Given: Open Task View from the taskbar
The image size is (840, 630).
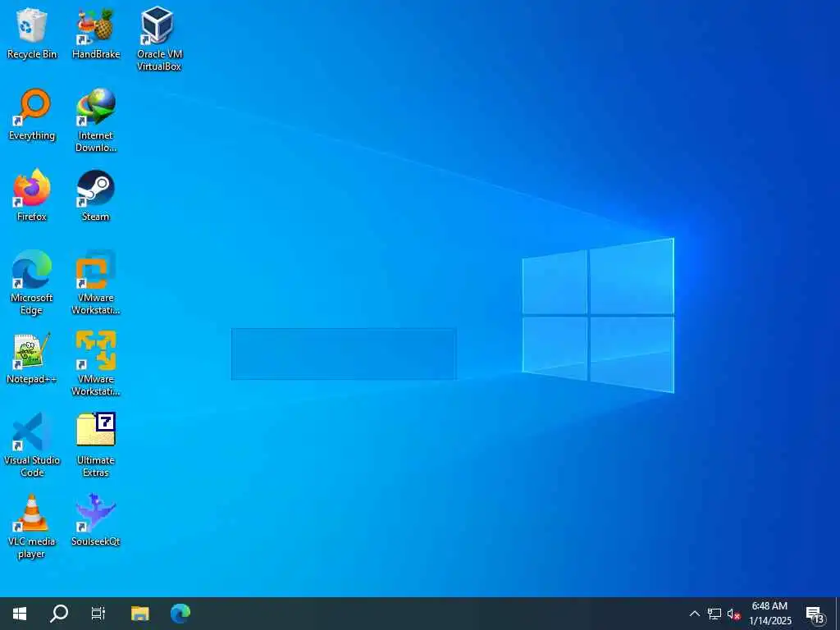Looking at the screenshot, I should 98,614.
